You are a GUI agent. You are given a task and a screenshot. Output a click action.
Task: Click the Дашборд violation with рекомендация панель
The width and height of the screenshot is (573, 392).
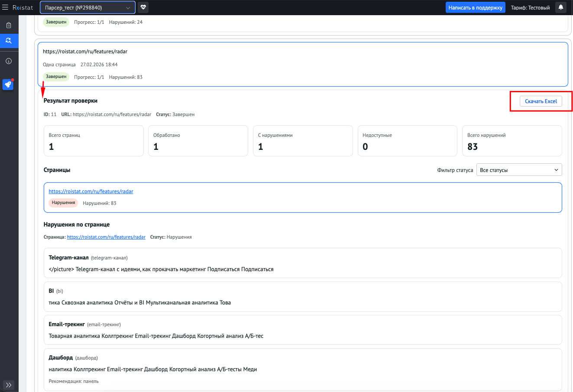pyautogui.click(x=302, y=369)
